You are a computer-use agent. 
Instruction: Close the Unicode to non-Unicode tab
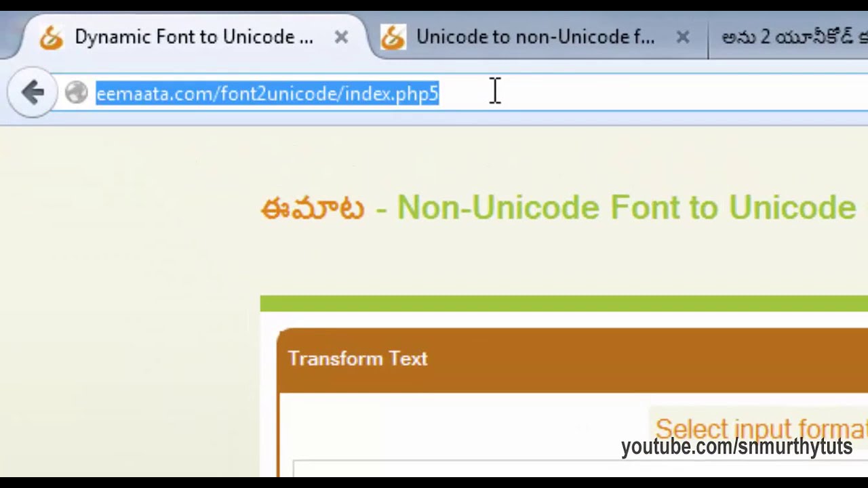(x=683, y=37)
